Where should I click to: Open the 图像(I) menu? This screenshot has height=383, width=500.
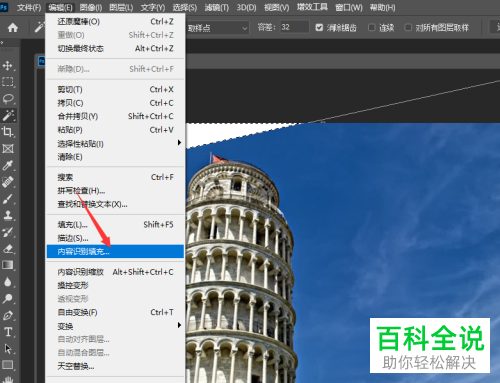tap(91, 7)
